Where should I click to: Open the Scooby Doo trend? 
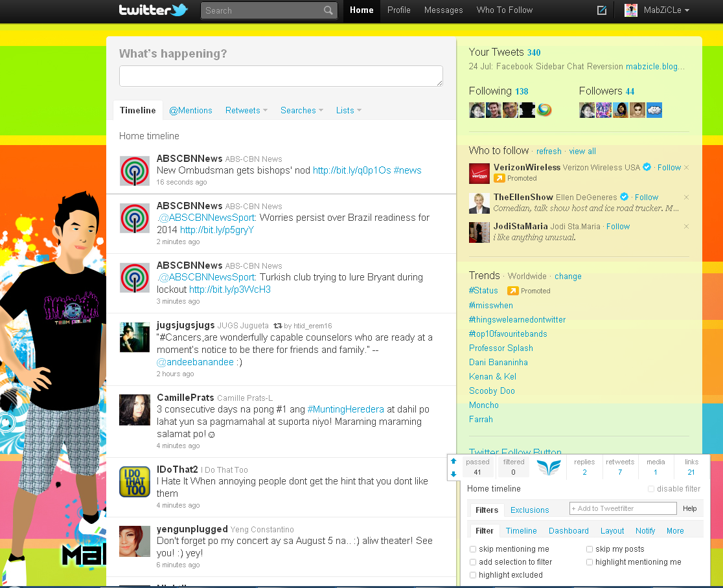tap(492, 391)
